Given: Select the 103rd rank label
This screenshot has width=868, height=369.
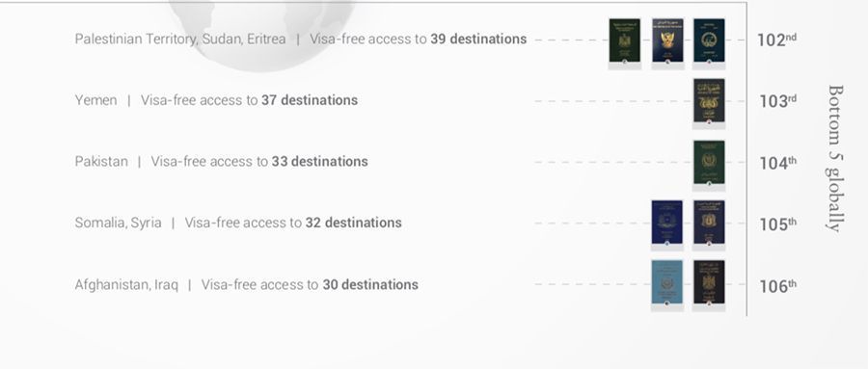Looking at the screenshot, I should tap(776, 101).
